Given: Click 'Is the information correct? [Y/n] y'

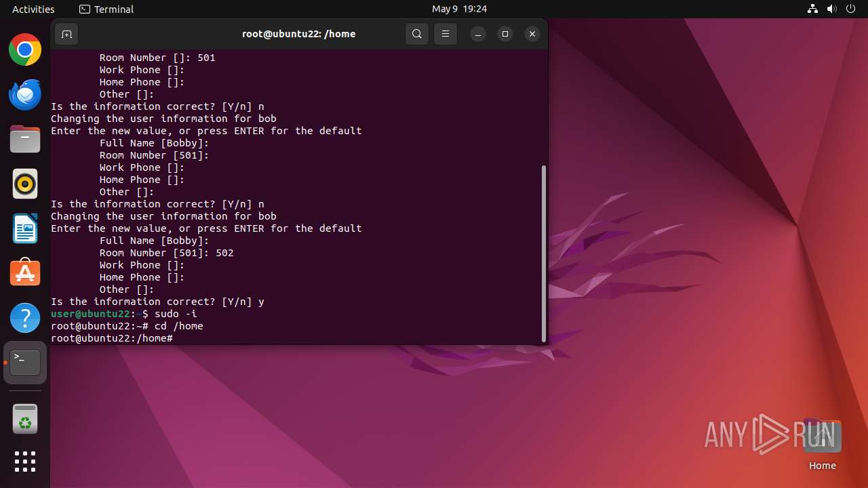Looking at the screenshot, I should tap(157, 302).
